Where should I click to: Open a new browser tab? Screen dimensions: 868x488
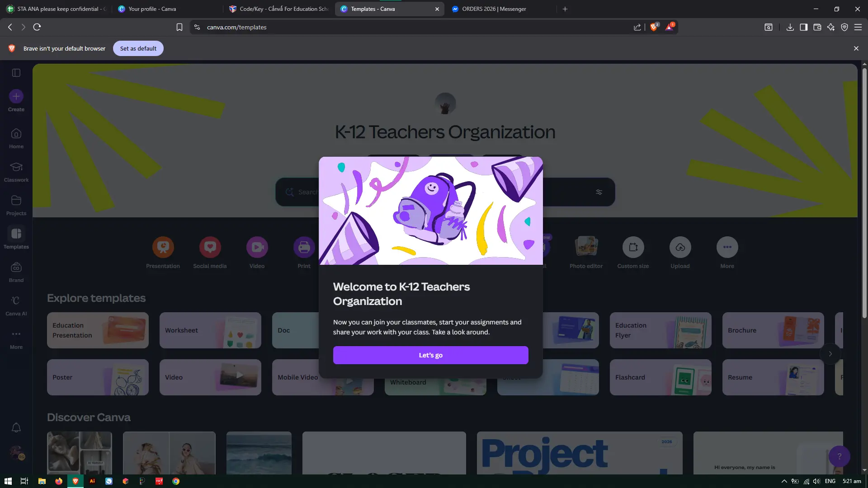point(565,9)
